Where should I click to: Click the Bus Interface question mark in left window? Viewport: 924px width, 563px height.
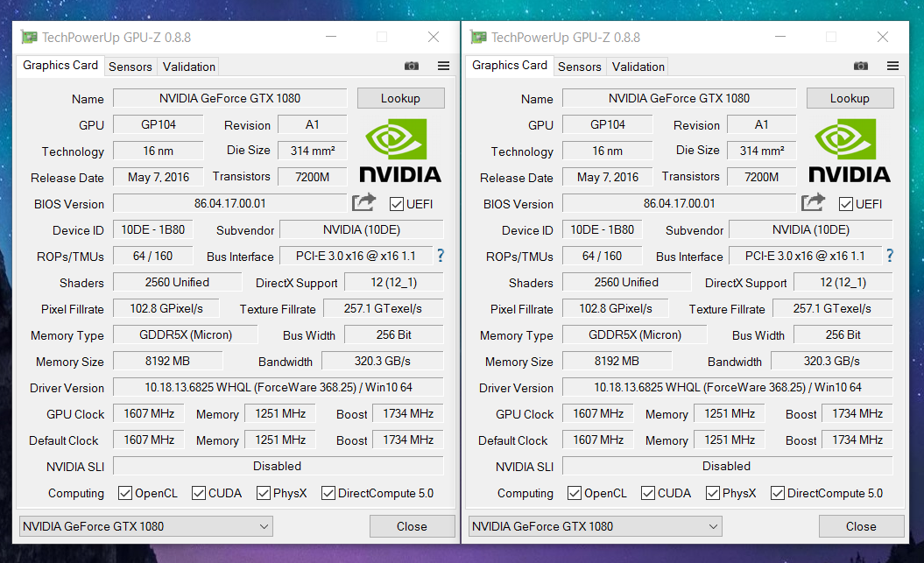click(x=441, y=256)
